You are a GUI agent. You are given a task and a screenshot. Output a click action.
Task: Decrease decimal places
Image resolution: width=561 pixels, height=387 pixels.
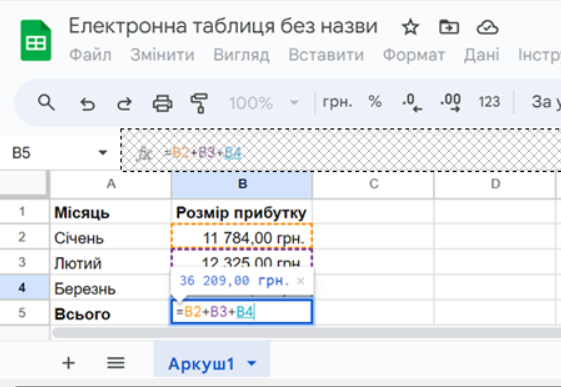[x=412, y=103]
